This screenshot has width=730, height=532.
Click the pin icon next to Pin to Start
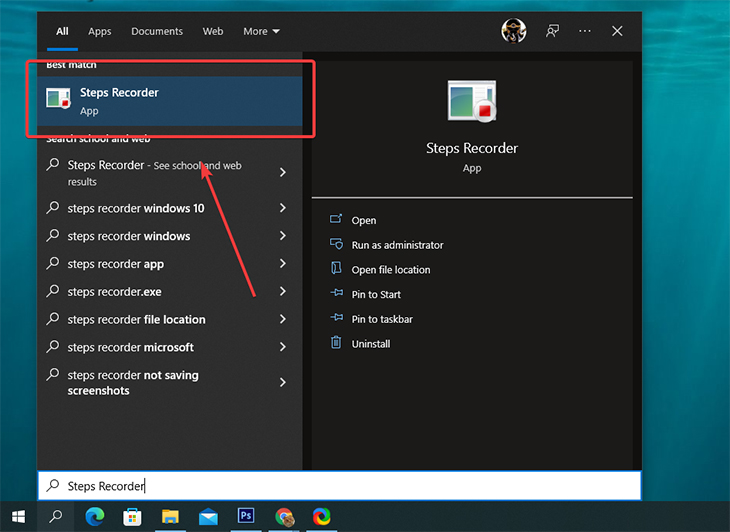[x=336, y=293]
